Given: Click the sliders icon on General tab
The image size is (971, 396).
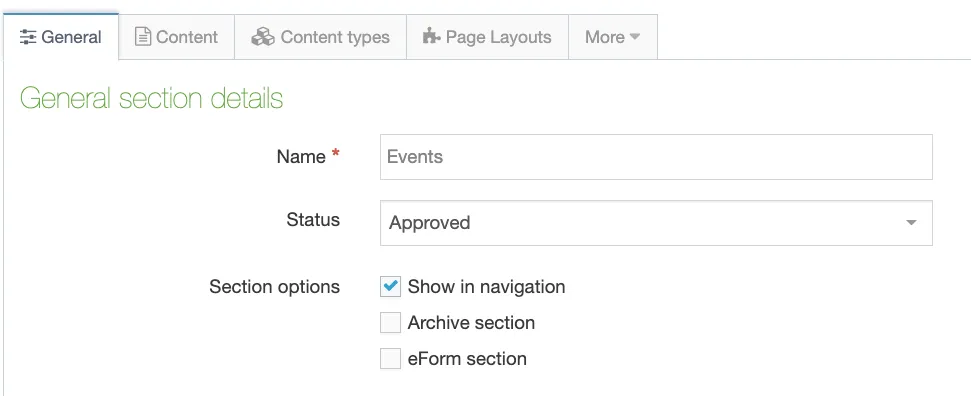Looking at the screenshot, I should 28,37.
